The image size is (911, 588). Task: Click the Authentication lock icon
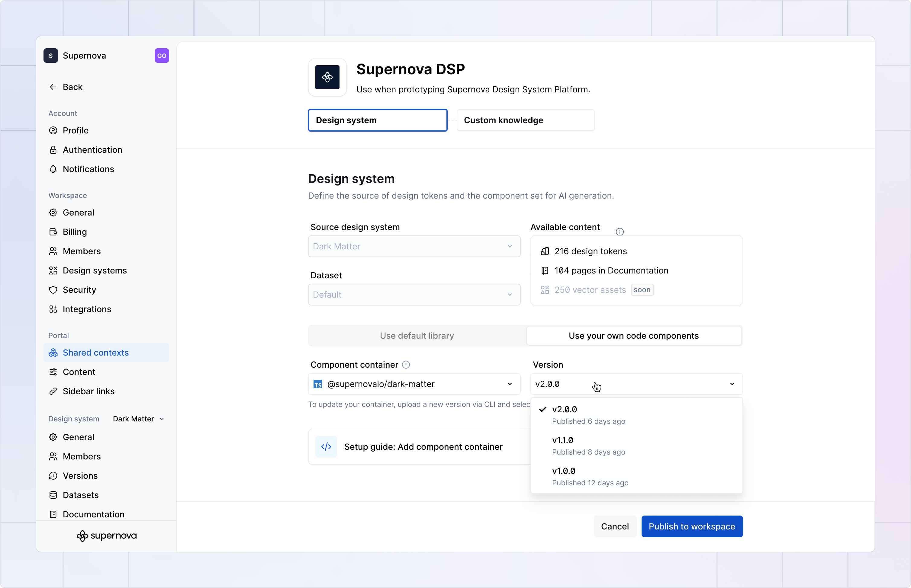pyautogui.click(x=53, y=150)
